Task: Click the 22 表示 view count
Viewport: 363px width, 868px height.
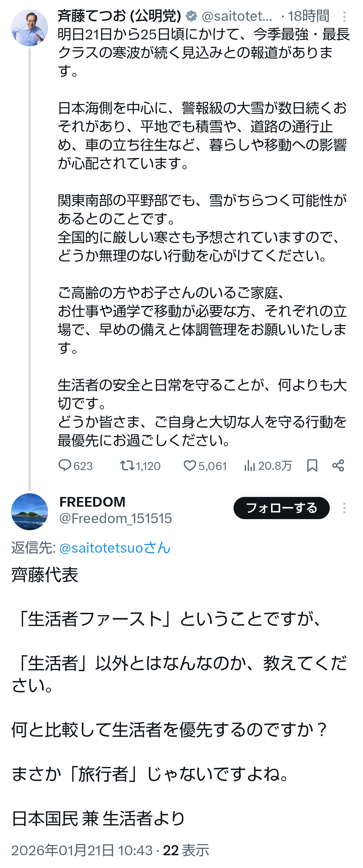Action: (x=186, y=850)
